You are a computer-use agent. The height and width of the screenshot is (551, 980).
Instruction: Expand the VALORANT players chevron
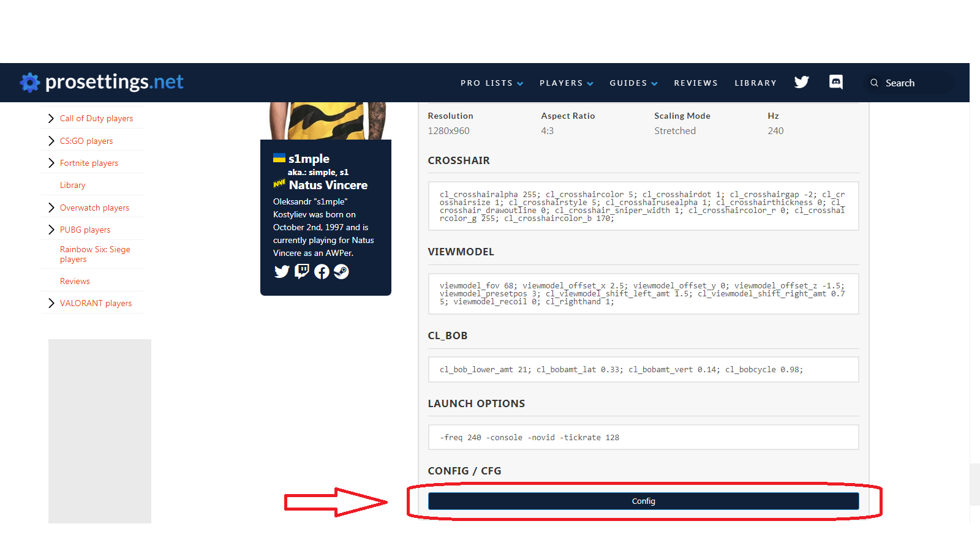[51, 303]
